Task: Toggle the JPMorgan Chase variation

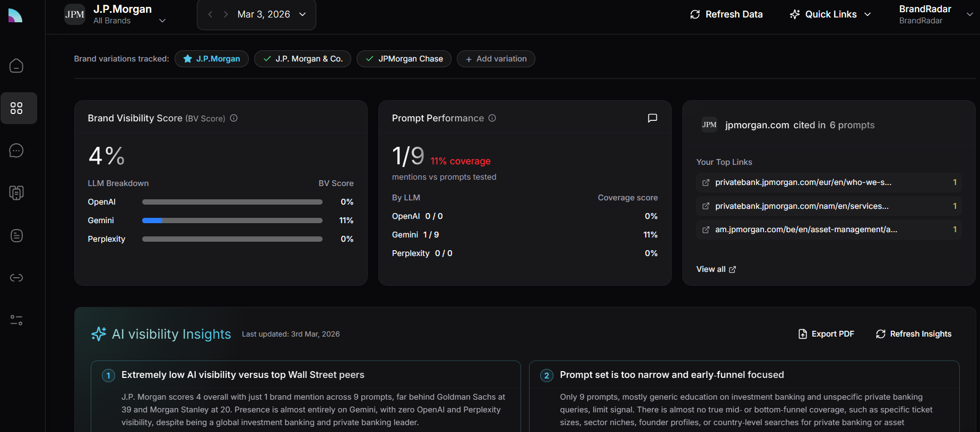Action: click(404, 59)
